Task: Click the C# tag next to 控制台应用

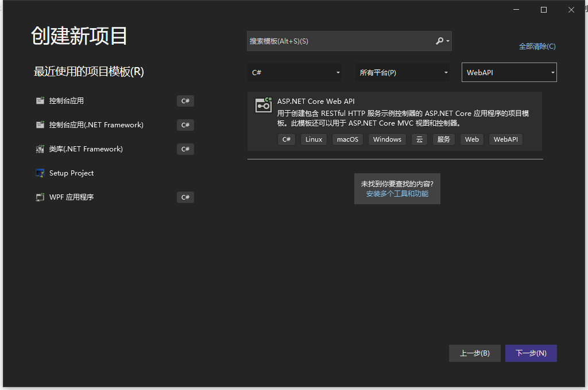Action: point(185,101)
